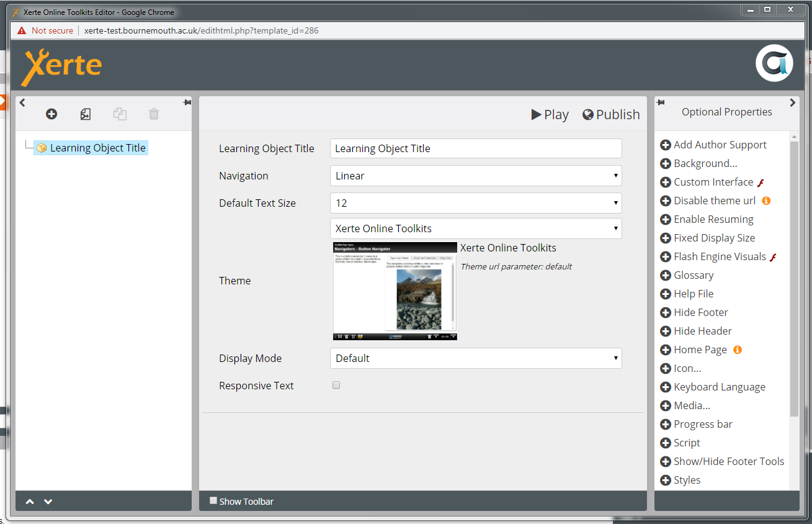
Task: Click the Optional Properties heading
Action: tap(727, 112)
